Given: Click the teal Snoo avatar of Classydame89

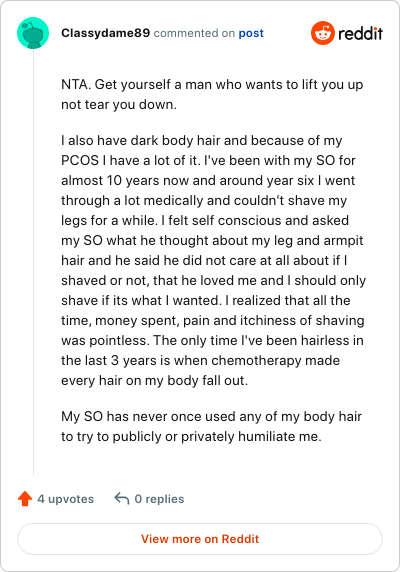Looking at the screenshot, I should point(33,33).
